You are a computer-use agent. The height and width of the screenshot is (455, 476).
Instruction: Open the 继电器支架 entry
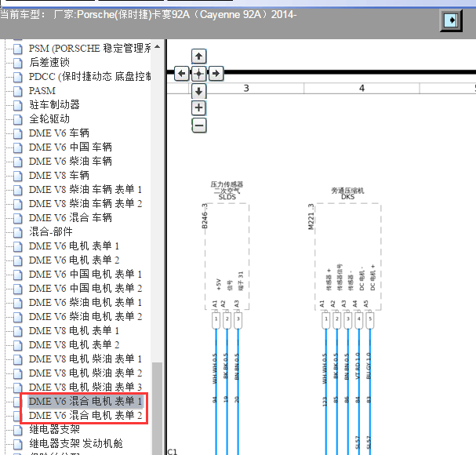54,429
